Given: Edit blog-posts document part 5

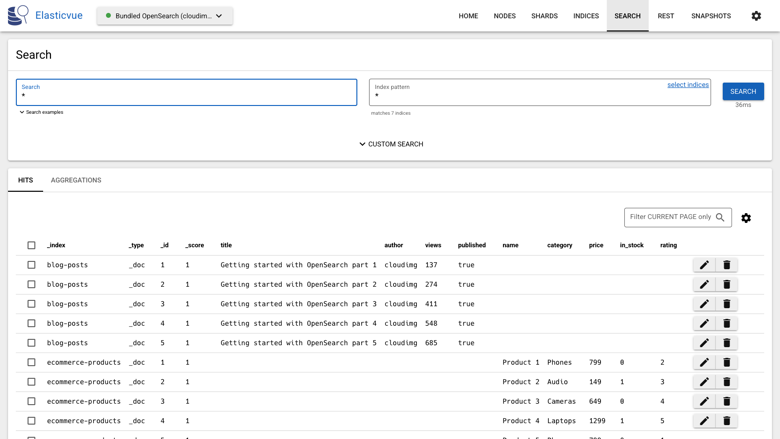Looking at the screenshot, I should click(x=704, y=343).
